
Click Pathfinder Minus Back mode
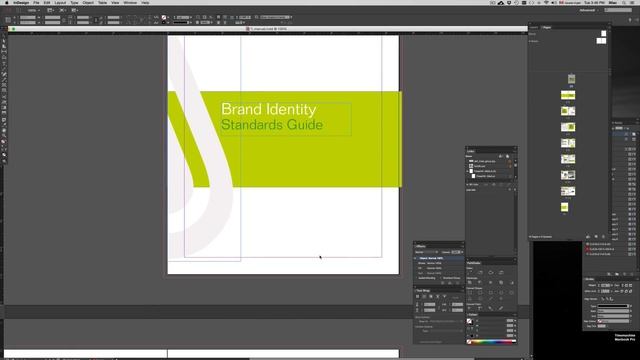511,282
